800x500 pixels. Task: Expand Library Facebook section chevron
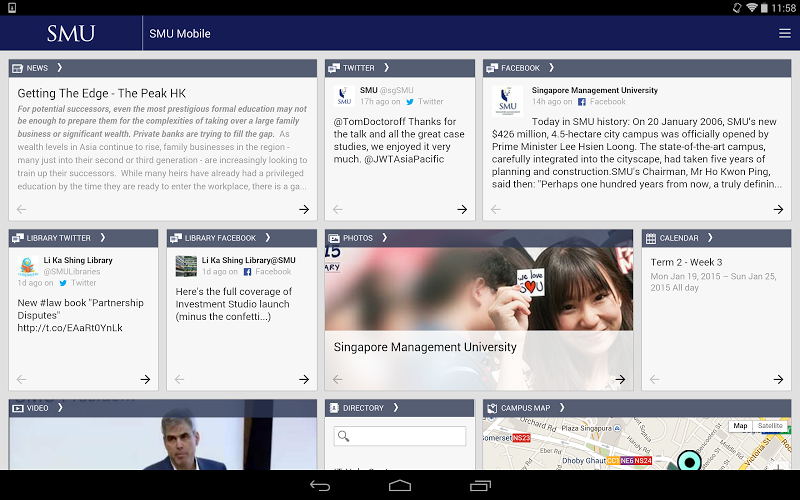point(267,237)
